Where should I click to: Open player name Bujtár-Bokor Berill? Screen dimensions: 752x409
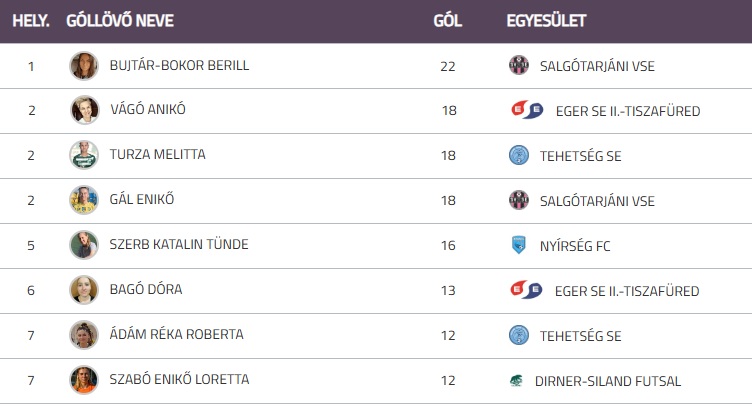click(x=179, y=66)
